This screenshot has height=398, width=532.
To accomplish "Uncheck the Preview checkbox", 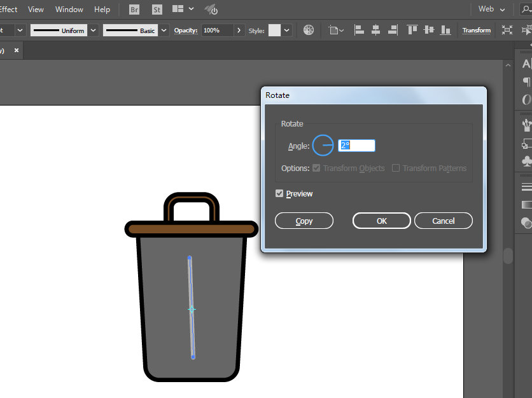I will click(279, 194).
